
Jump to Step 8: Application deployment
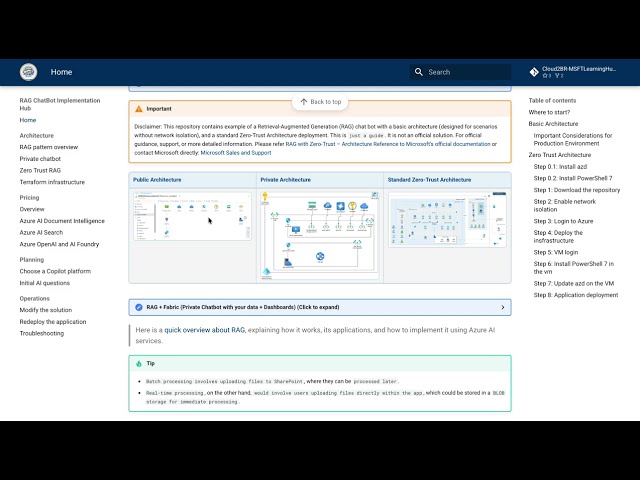point(576,295)
